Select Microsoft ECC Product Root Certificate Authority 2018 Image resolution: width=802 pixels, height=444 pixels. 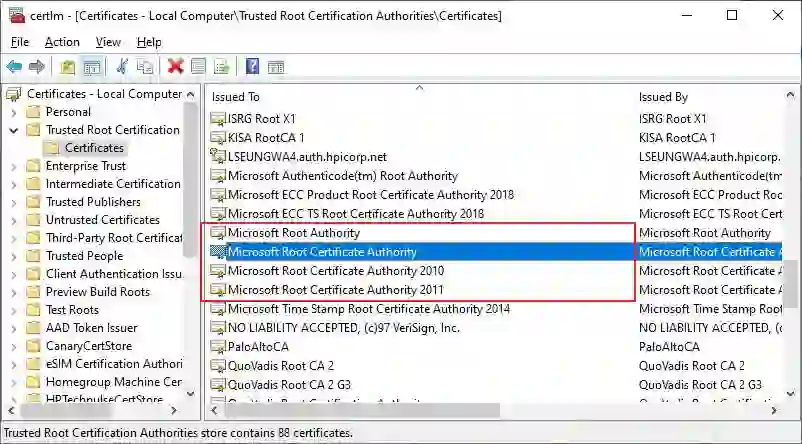pos(371,195)
